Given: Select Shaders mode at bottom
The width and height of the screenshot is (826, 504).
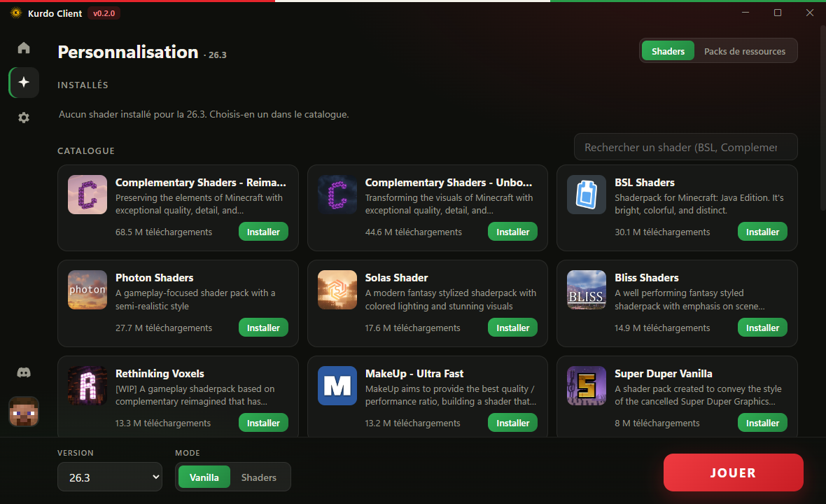Looking at the screenshot, I should point(259,477).
